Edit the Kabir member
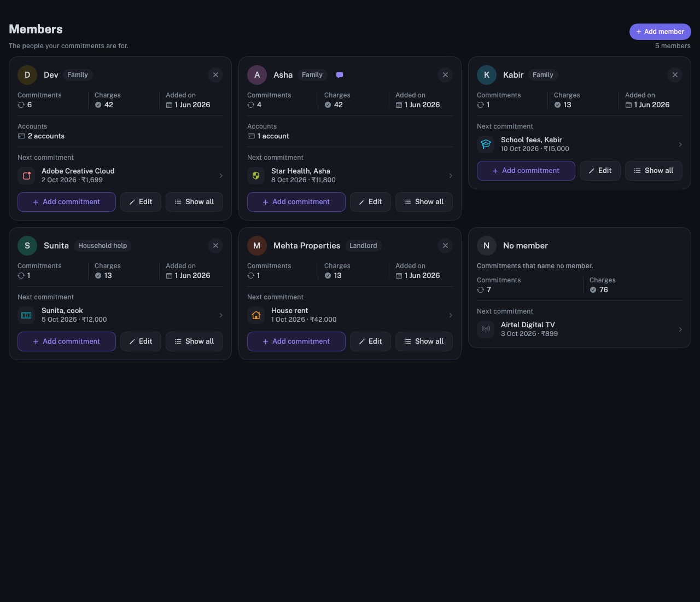Viewport: 700px width, 602px height. pyautogui.click(x=600, y=171)
